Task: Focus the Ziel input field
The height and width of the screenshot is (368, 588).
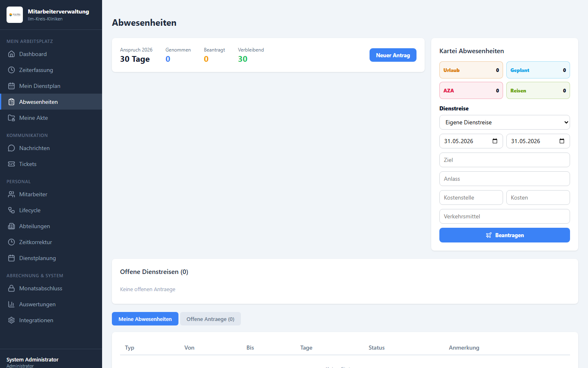Action: click(x=505, y=160)
